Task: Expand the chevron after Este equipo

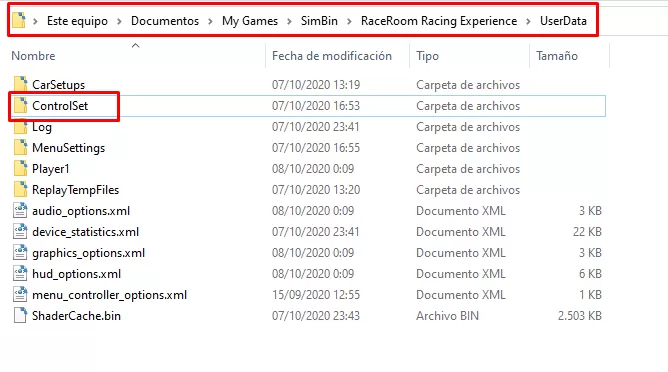Action: click(119, 21)
